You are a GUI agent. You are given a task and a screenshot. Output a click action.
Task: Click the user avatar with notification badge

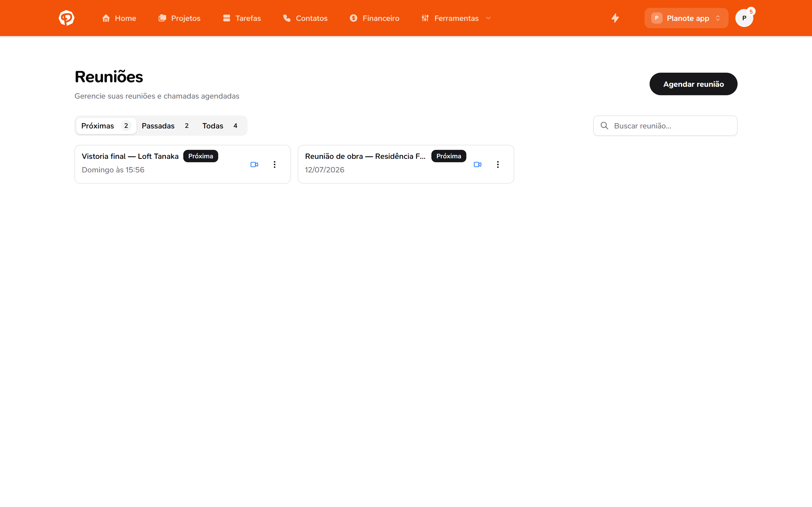[744, 18]
